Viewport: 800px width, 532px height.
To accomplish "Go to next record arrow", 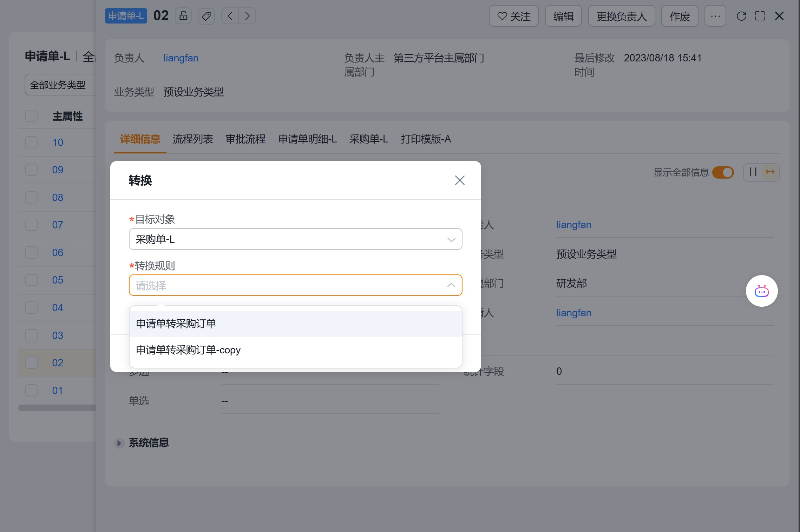I will pyautogui.click(x=247, y=16).
